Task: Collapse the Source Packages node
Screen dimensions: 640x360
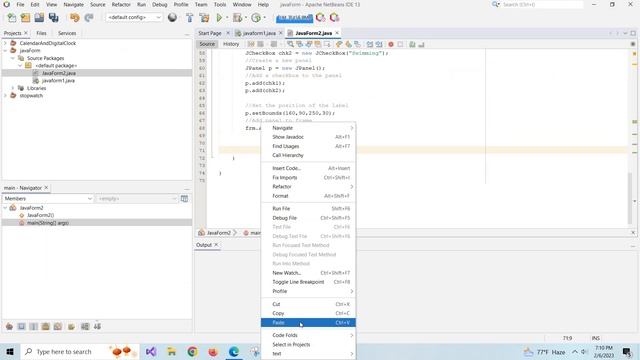Action: pos(13,58)
